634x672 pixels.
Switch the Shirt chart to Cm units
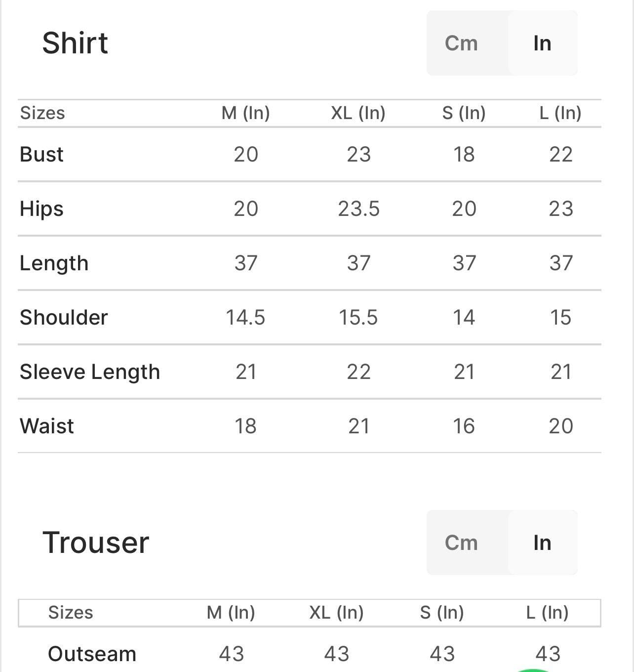point(461,43)
